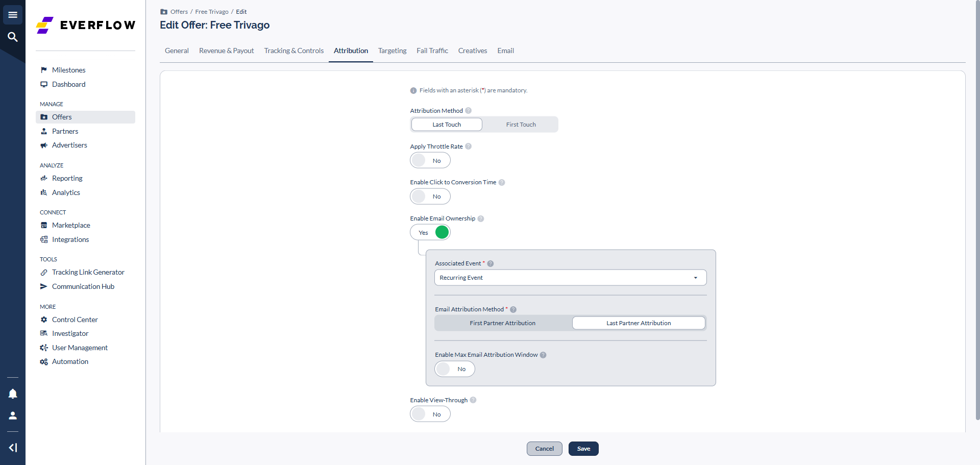Click the User Management icon
Screen dimensions: 980x465
(x=44, y=348)
